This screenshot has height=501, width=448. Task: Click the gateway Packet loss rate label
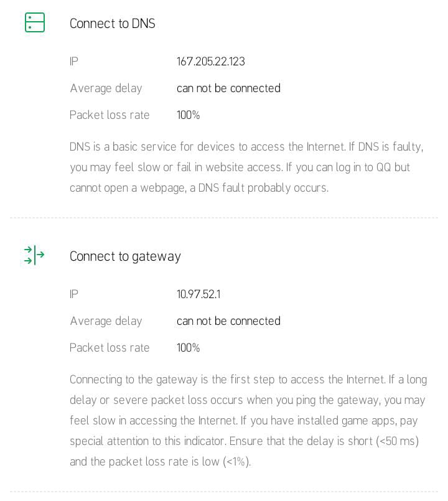(x=110, y=348)
